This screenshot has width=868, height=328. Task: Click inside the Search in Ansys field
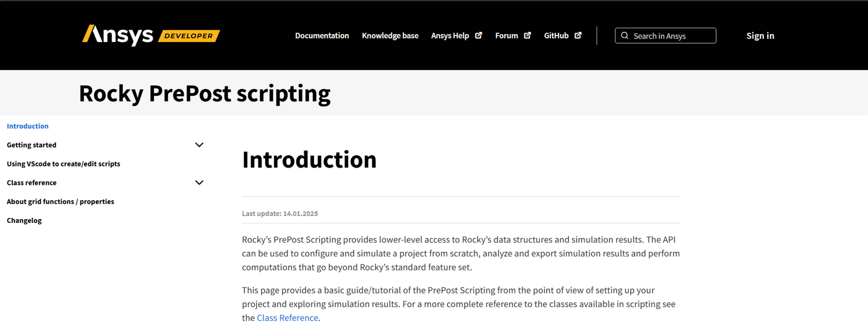coord(671,35)
